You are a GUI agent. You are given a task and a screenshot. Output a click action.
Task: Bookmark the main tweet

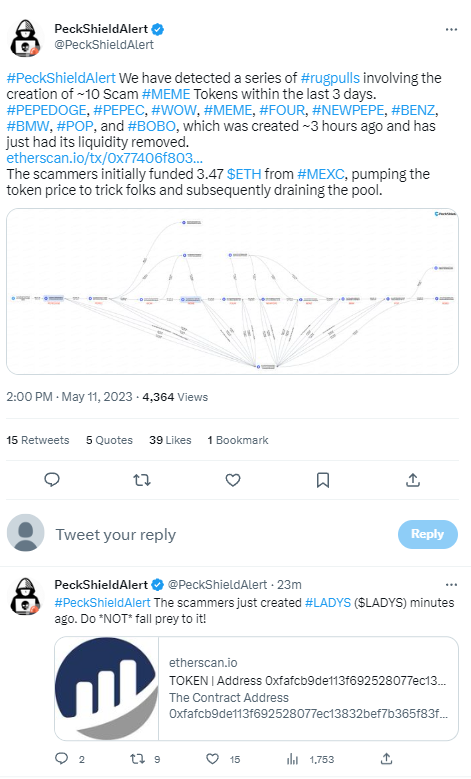323,480
